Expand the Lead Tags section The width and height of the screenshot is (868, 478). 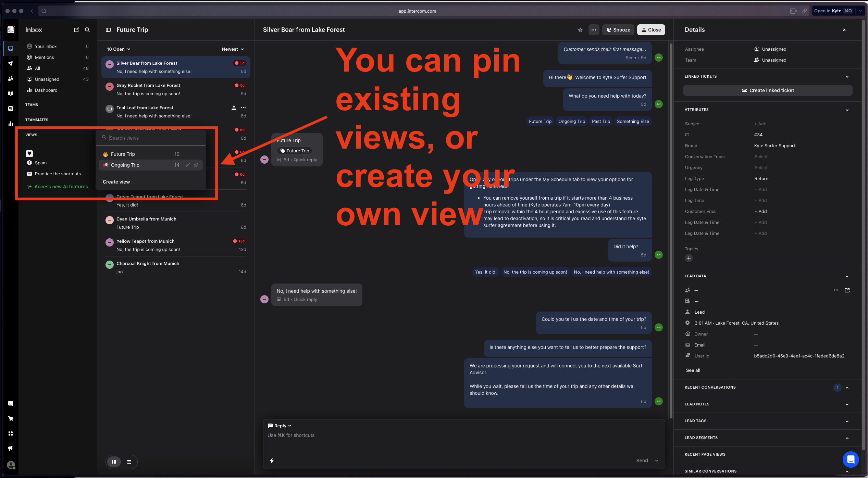click(x=847, y=421)
